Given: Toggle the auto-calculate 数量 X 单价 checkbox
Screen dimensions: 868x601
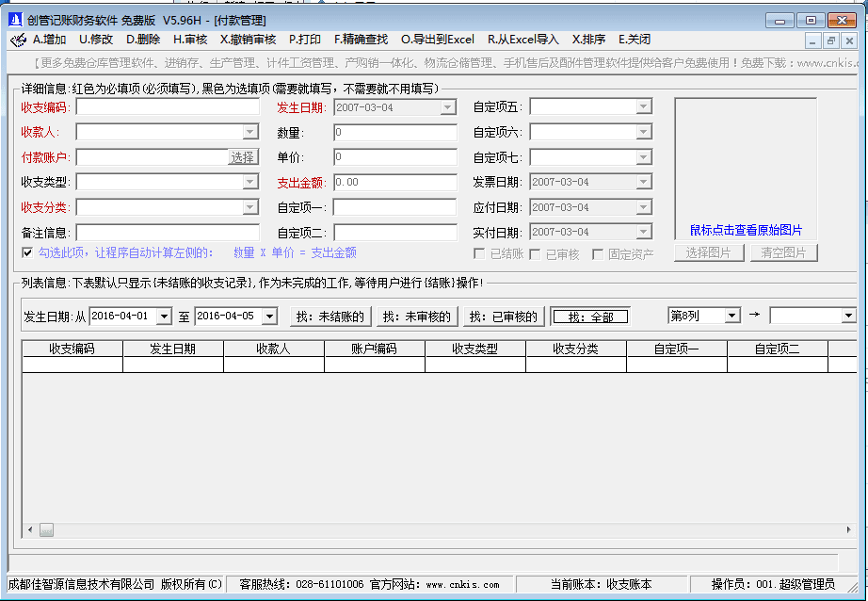Looking at the screenshot, I should (27, 252).
